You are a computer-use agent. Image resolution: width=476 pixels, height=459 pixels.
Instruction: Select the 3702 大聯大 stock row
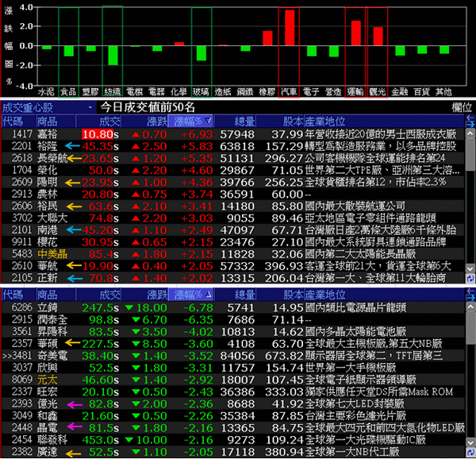(233, 218)
